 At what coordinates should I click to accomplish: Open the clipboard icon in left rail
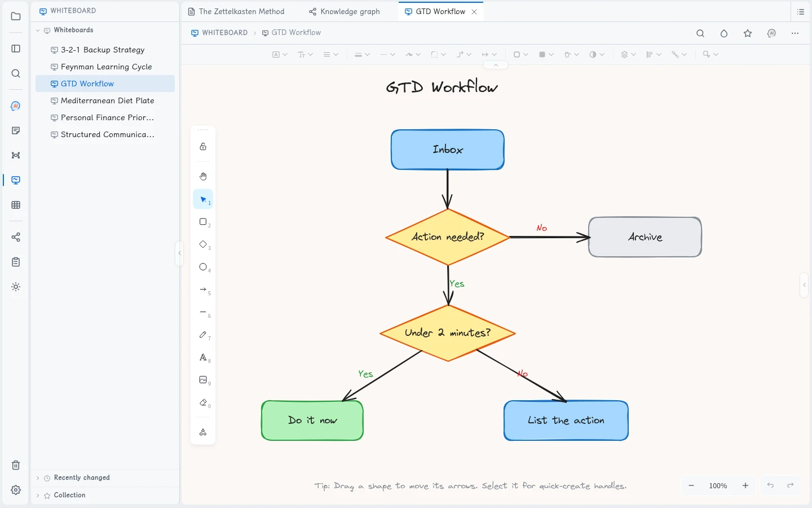16,262
